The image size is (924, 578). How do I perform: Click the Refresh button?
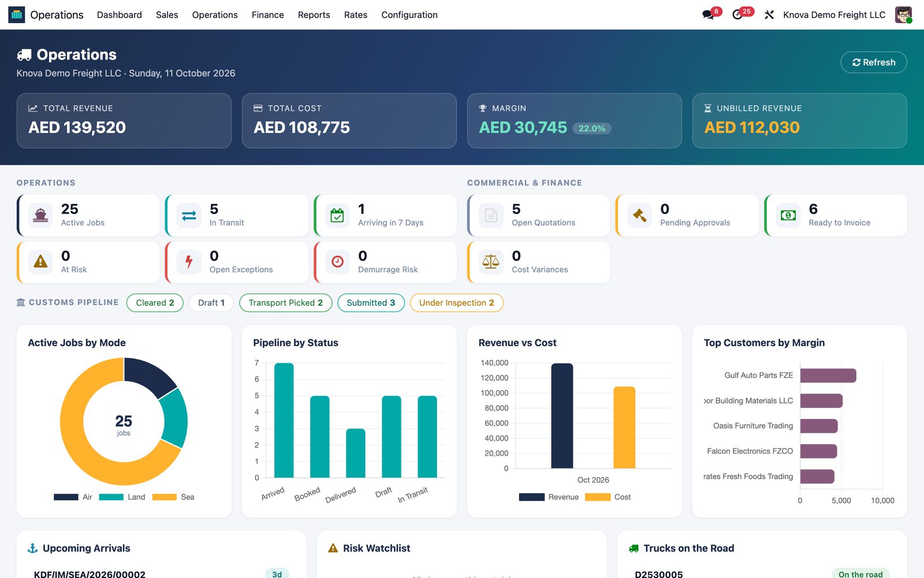874,62
